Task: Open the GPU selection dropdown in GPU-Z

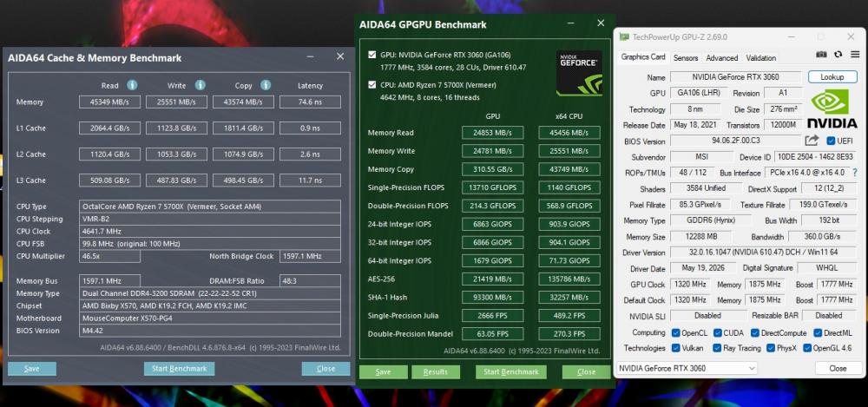Action: (x=687, y=368)
